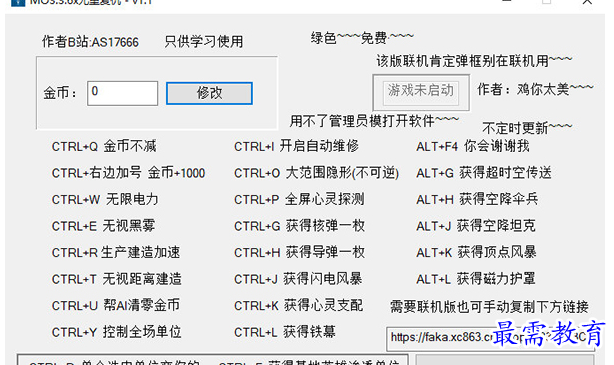This screenshot has height=365, width=614.
Task: Click the CTRL+E 无视黑雾 entry
Action: point(103,226)
